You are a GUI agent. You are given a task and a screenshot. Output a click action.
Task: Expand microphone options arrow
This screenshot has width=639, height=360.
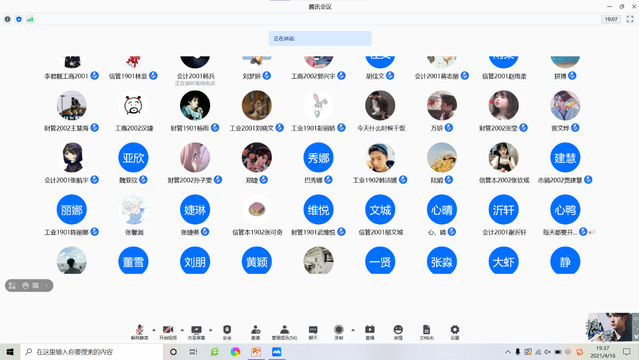pyautogui.click(x=154, y=330)
